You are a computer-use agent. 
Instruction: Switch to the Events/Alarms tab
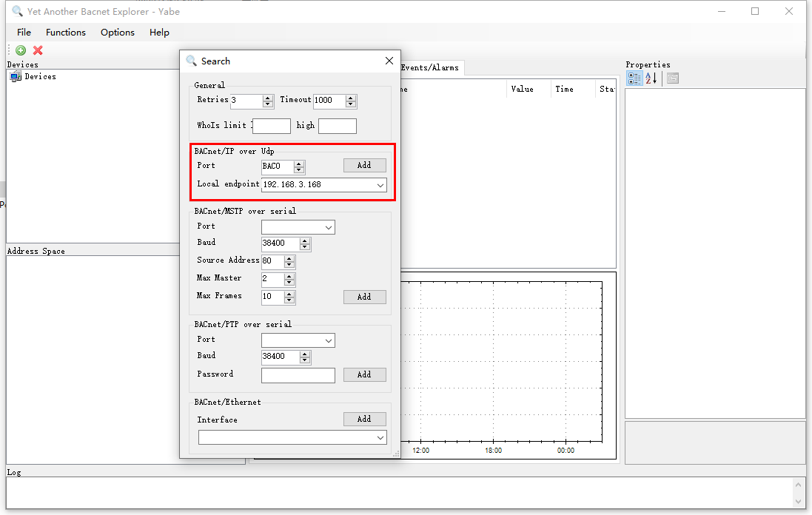(x=430, y=68)
